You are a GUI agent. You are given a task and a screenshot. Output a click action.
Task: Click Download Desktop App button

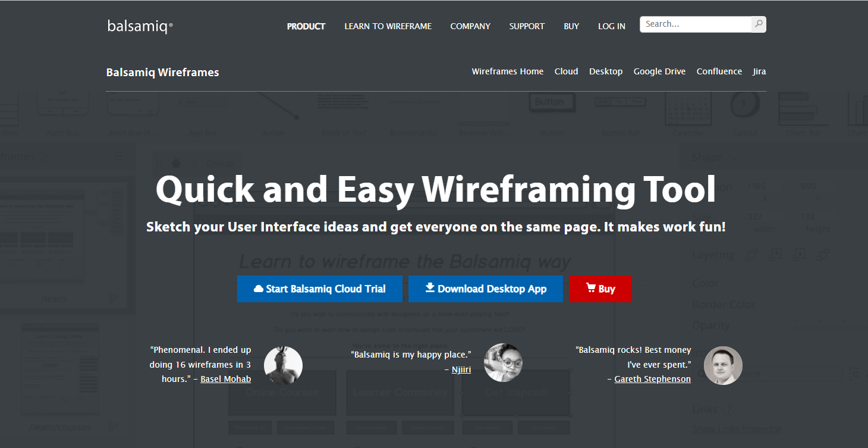pos(486,289)
